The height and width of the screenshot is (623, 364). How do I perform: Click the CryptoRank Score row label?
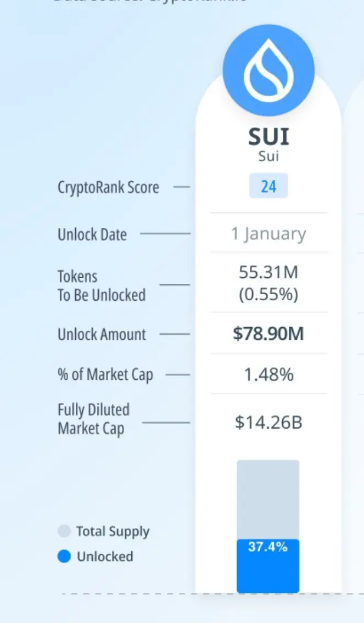coord(108,187)
